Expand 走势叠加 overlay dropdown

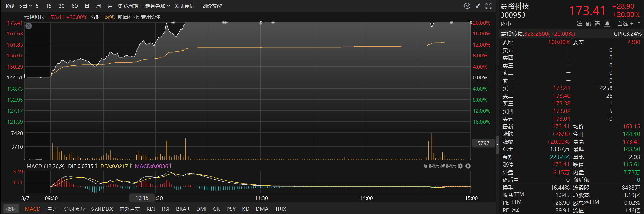[157, 6]
